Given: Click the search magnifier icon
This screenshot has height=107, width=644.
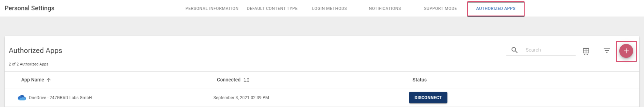Looking at the screenshot, I should [x=514, y=50].
